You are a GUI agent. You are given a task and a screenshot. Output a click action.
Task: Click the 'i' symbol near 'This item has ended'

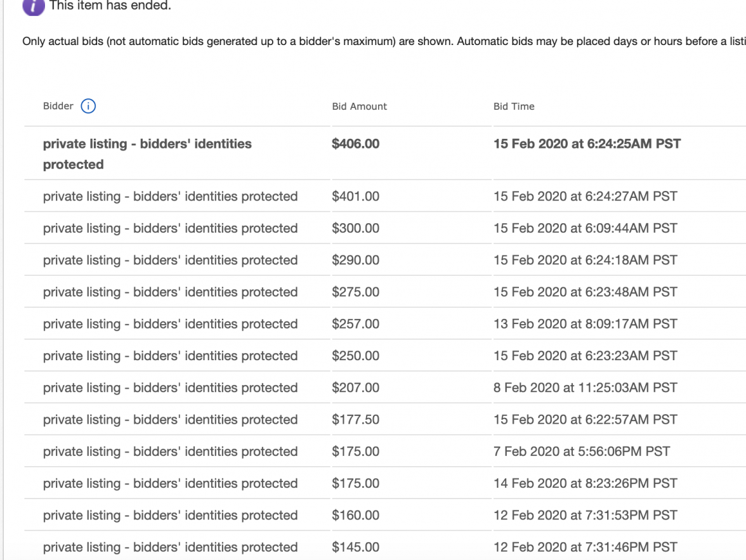[33, 7]
